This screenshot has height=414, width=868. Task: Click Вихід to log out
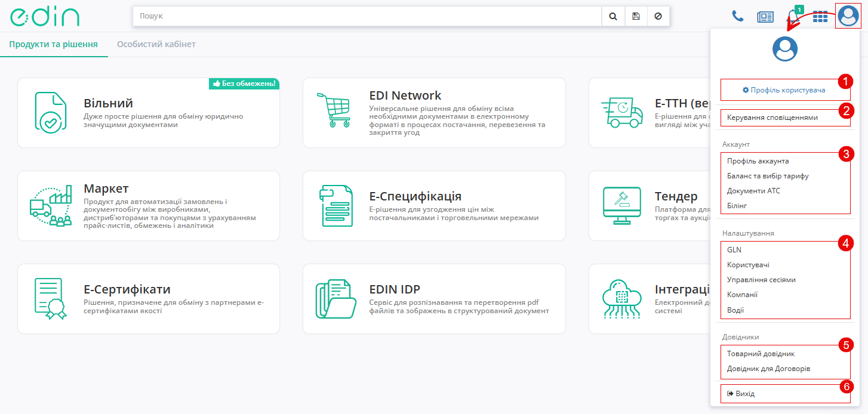point(744,394)
